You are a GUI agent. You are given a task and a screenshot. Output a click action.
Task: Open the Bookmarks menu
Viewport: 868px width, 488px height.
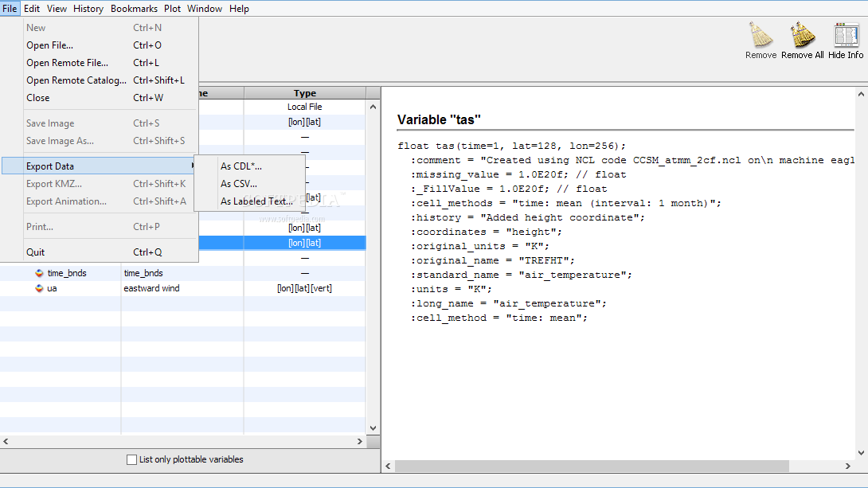click(x=134, y=8)
